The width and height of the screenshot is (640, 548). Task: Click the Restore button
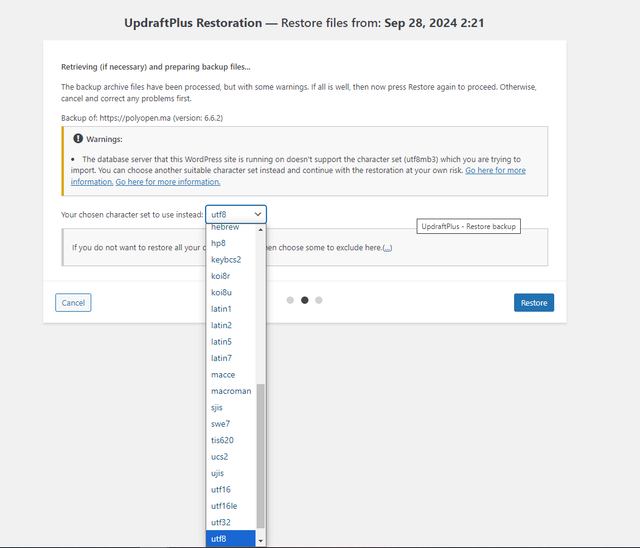click(534, 303)
